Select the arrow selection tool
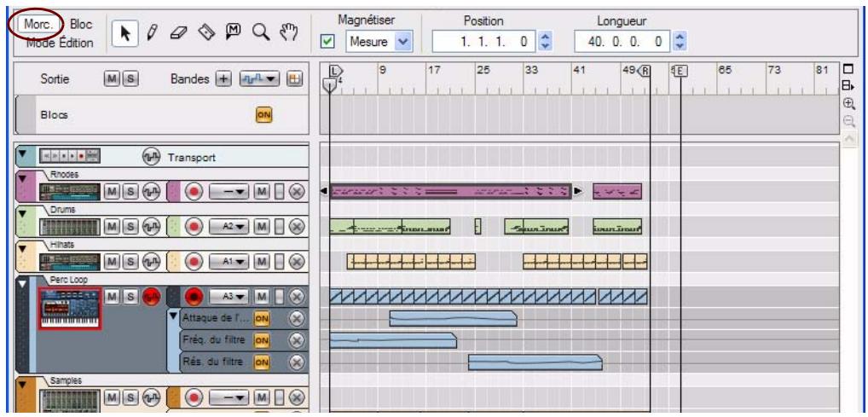Image resolution: width=868 pixels, height=417 pixels. (125, 34)
